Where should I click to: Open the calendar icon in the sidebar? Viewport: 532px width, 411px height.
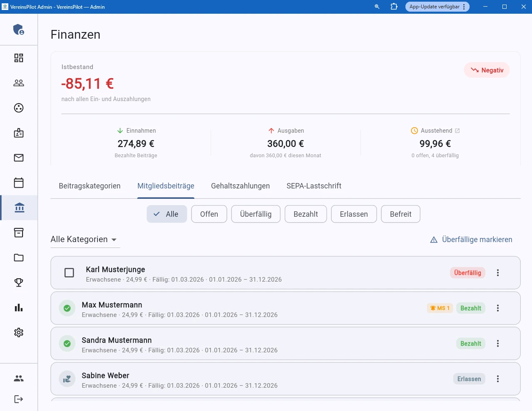click(x=18, y=183)
